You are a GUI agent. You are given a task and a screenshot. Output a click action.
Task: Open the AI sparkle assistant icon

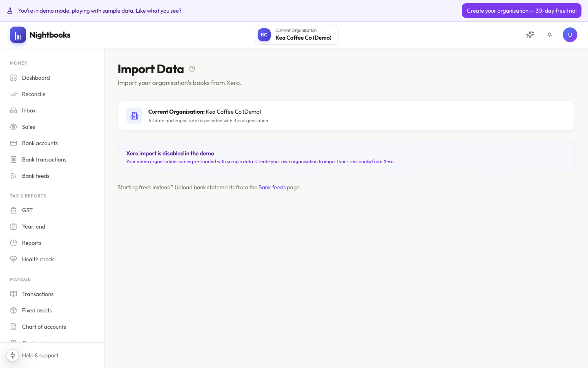[x=530, y=35]
